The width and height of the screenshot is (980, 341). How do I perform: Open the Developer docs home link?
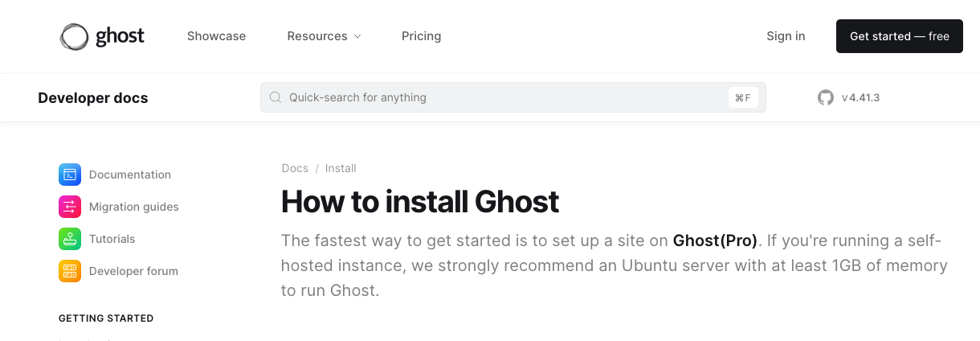93,98
